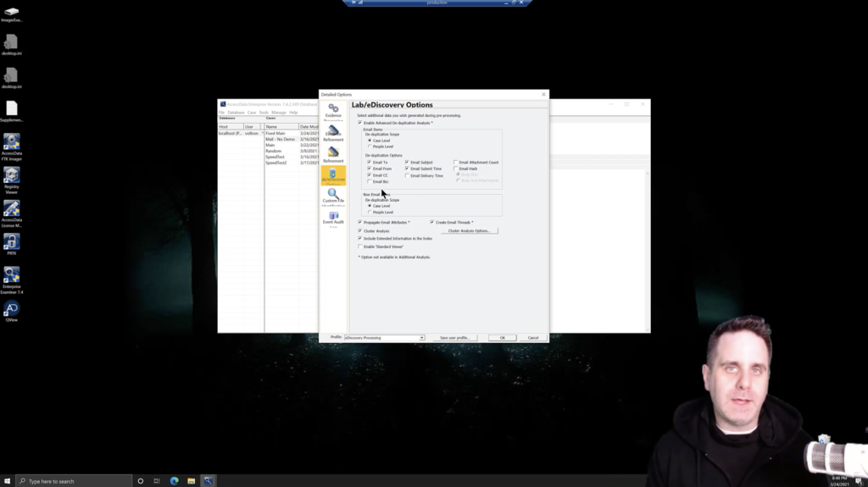Toggle Include Extended Information in the Index
Viewport: 868px width, 487px height.
pyautogui.click(x=360, y=239)
